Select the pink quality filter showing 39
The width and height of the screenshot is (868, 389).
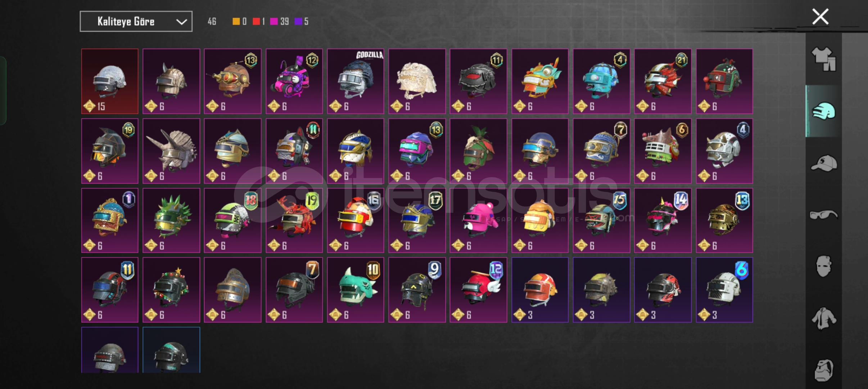[280, 22]
